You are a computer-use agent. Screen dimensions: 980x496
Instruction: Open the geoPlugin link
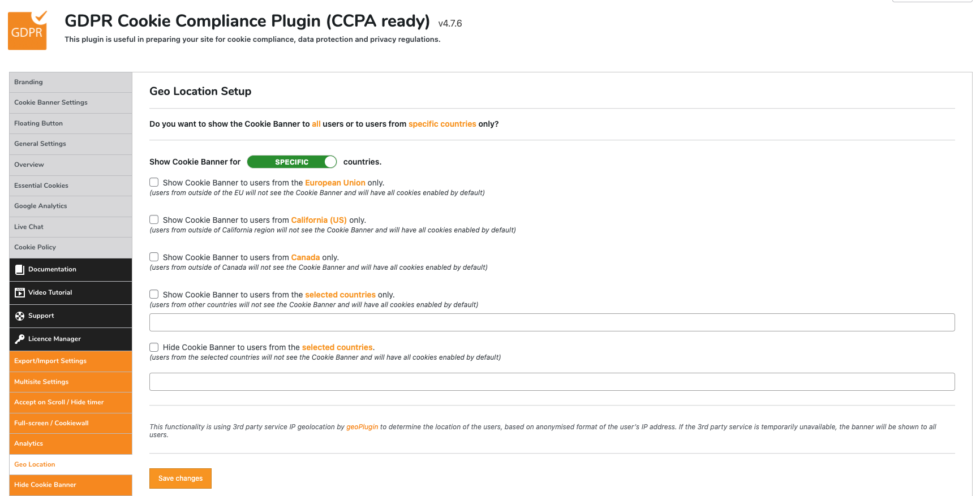(362, 427)
